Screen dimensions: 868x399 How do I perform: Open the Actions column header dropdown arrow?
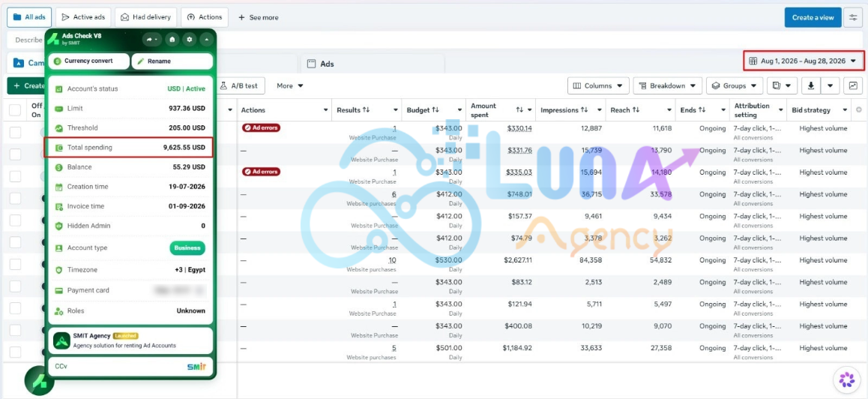click(325, 110)
